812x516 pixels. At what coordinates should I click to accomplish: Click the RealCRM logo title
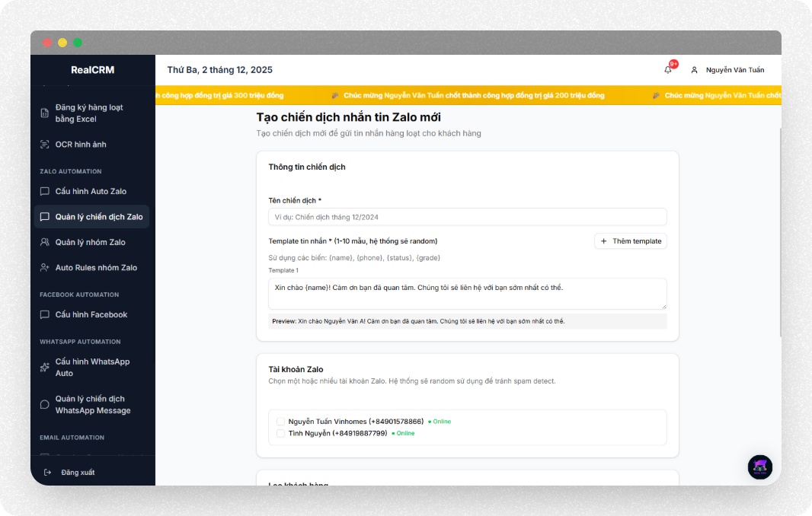[93, 70]
